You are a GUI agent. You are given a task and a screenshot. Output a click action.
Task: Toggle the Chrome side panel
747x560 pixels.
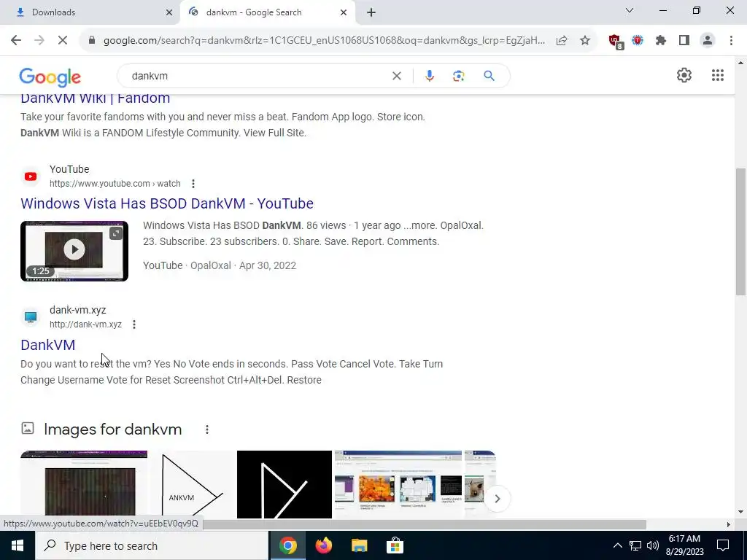[x=684, y=41]
